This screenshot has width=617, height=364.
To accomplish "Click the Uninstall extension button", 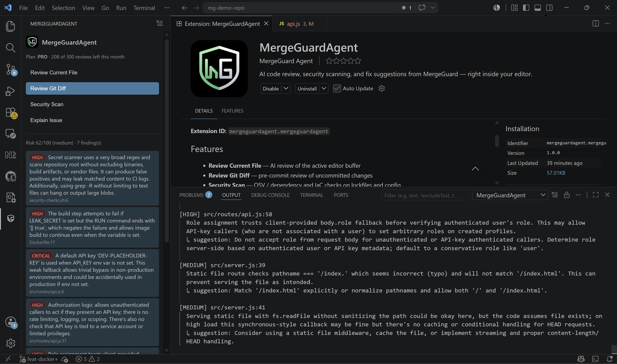I will click(x=307, y=88).
